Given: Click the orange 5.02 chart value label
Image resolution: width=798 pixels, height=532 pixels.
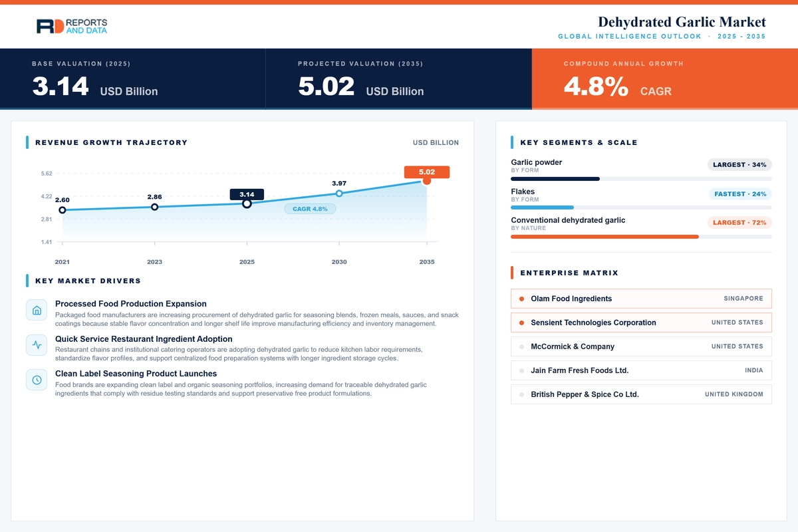Looking at the screenshot, I should [427, 172].
